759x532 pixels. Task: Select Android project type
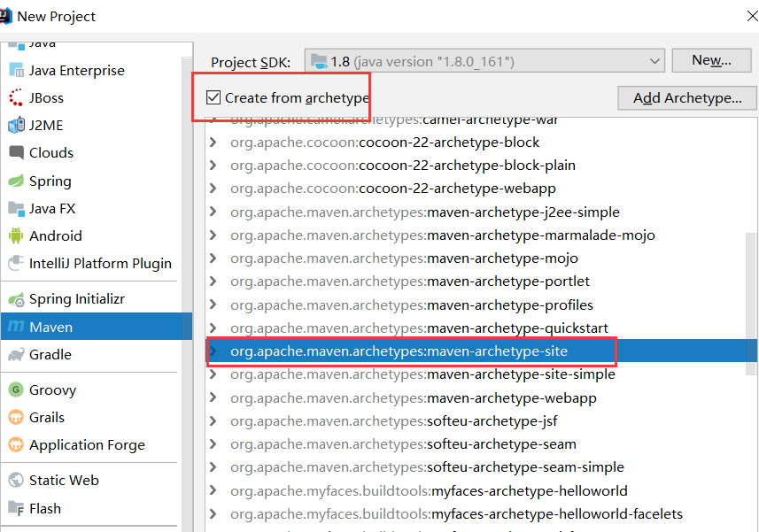tap(92, 235)
